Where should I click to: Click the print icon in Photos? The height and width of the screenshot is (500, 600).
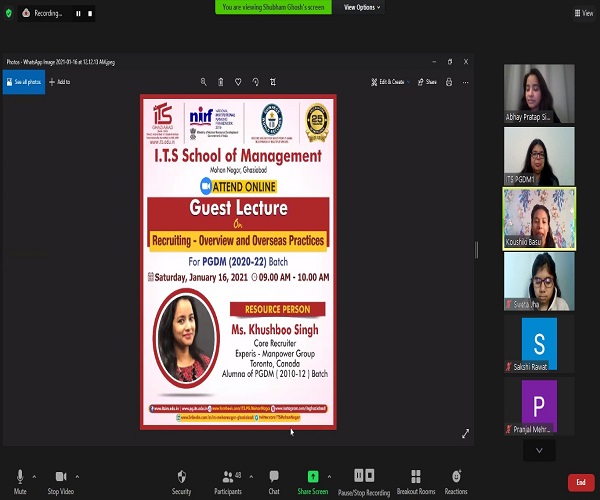coord(449,82)
